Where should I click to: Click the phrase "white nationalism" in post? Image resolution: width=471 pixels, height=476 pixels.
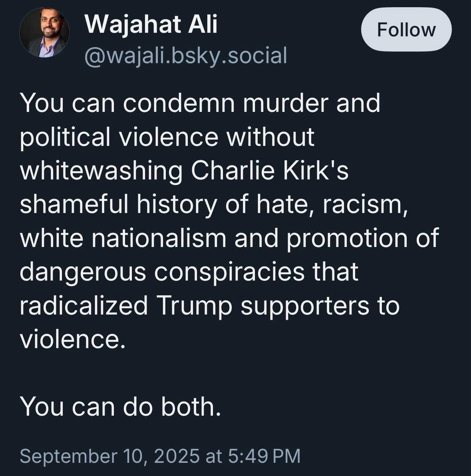(x=123, y=238)
